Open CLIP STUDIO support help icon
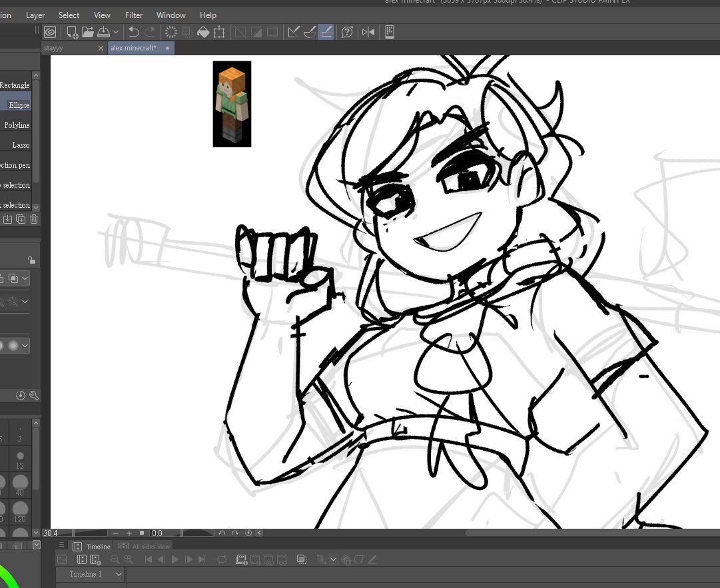The height and width of the screenshot is (588, 720). click(x=347, y=32)
